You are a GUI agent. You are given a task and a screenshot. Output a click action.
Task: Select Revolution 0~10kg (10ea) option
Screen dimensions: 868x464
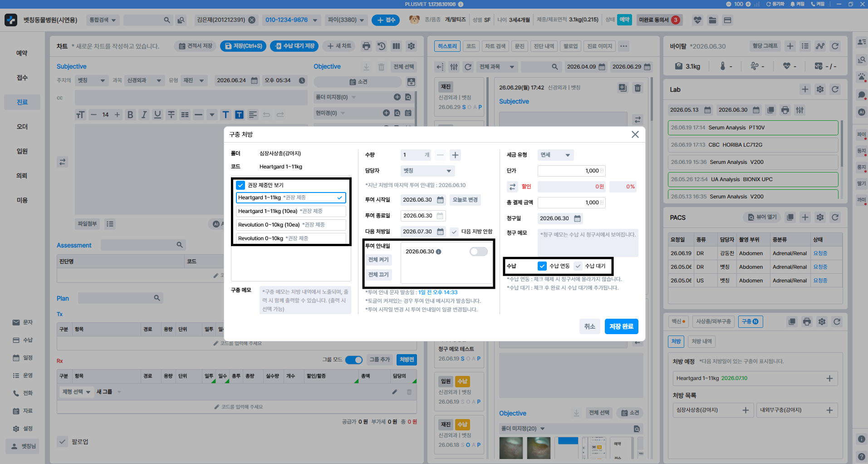pyautogui.click(x=291, y=225)
